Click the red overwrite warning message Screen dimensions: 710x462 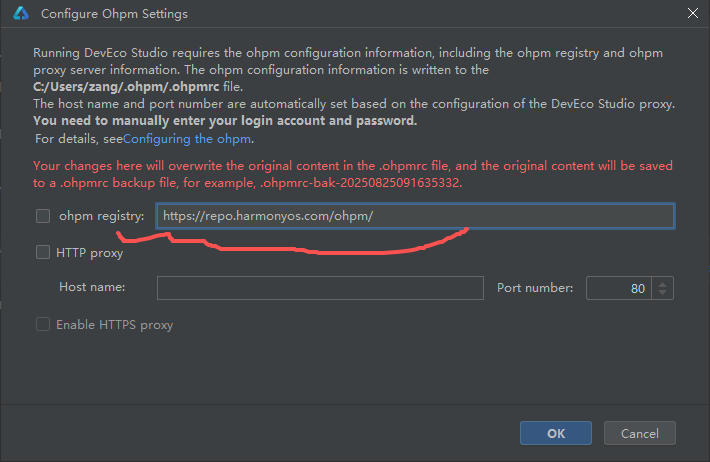[352, 174]
